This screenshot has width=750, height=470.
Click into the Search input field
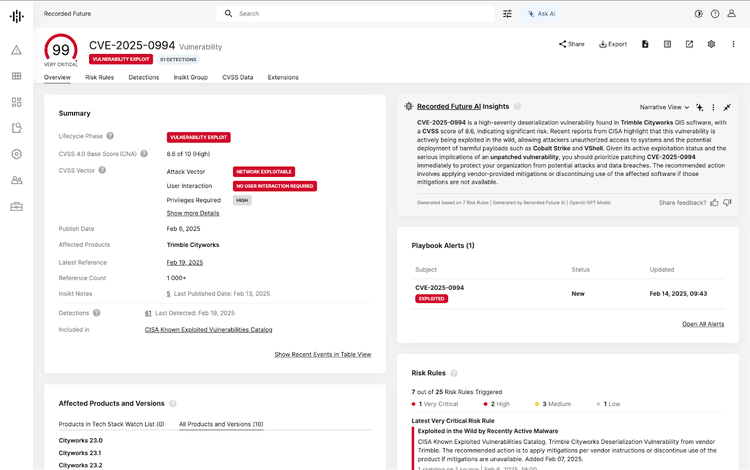pyautogui.click(x=355, y=14)
